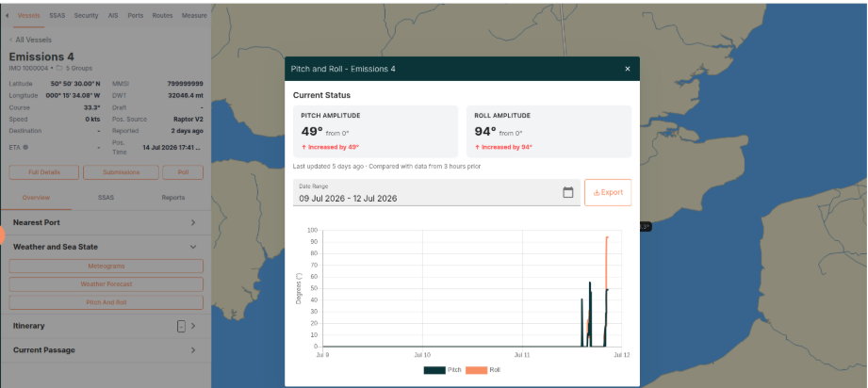
Task: Collapse the left panel arrow icon
Action: tap(7, 15)
